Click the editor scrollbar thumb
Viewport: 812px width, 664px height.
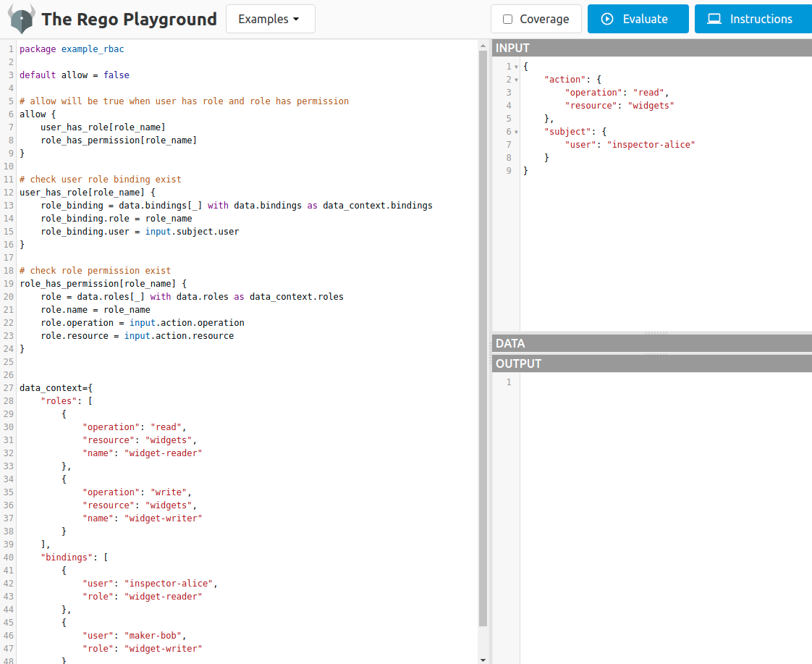(x=483, y=339)
